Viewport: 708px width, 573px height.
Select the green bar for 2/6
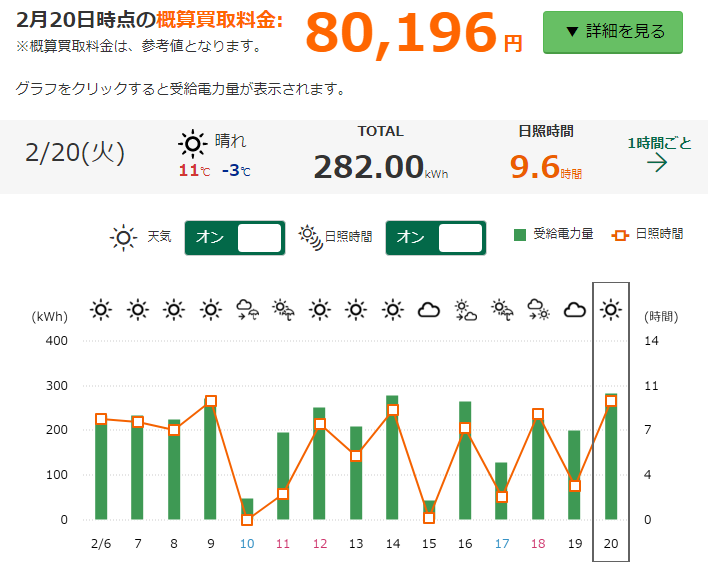(x=101, y=469)
